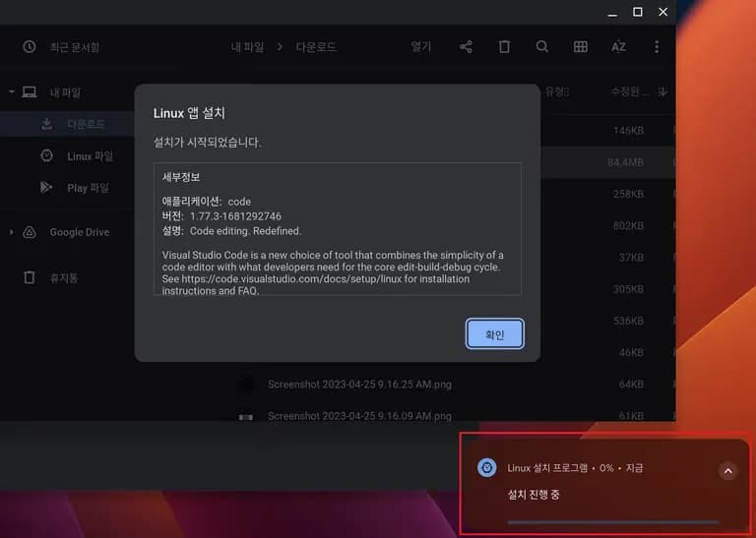Click the share icon in the toolbar

[466, 47]
